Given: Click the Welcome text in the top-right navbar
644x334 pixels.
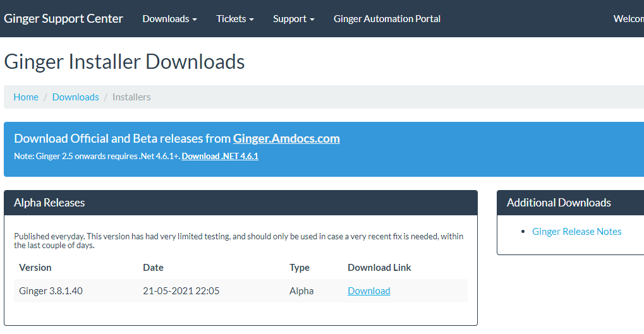Looking at the screenshot, I should pyautogui.click(x=628, y=19).
